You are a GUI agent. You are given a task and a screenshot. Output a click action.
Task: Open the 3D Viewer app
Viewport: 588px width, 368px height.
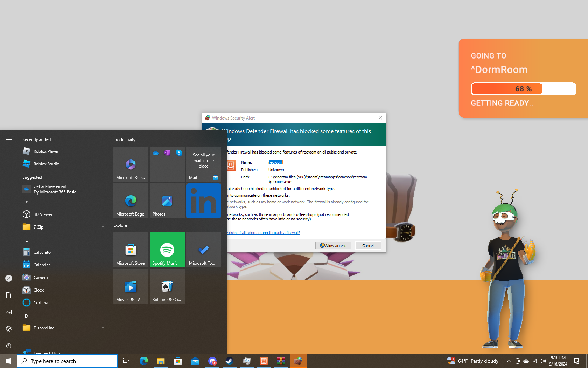click(x=63, y=214)
